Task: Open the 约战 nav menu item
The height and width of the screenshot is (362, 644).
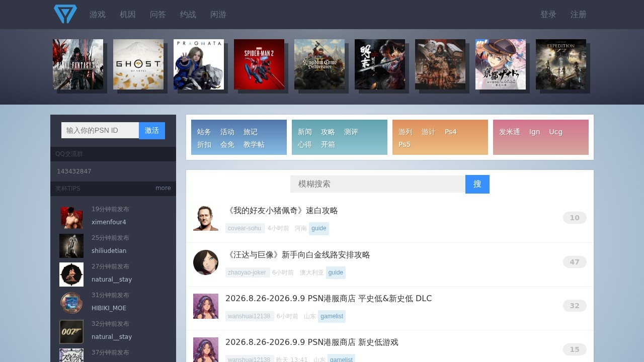Action: (x=188, y=15)
